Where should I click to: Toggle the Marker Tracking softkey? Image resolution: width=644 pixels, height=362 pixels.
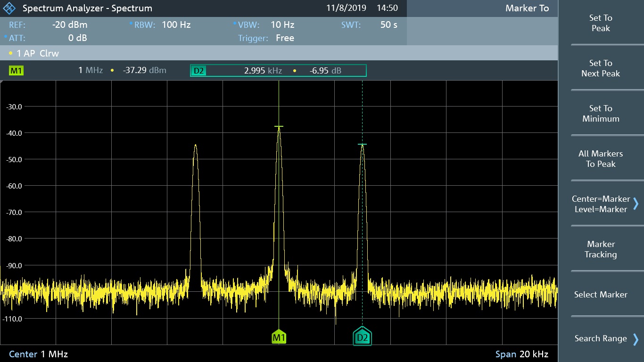pos(601,249)
